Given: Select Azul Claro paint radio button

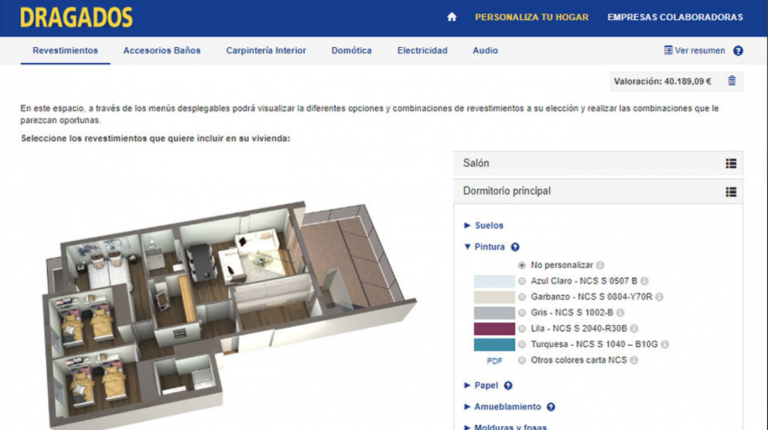Looking at the screenshot, I should pos(522,281).
